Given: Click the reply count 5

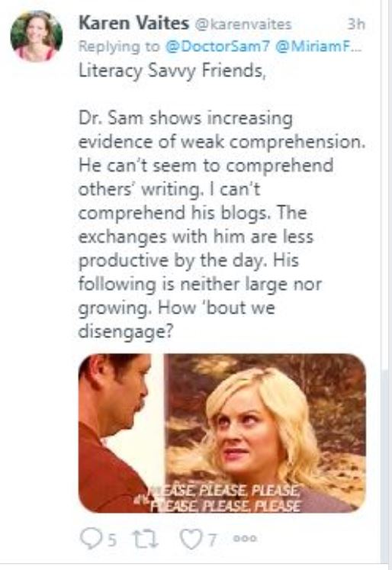Looking at the screenshot, I should 113,539.
